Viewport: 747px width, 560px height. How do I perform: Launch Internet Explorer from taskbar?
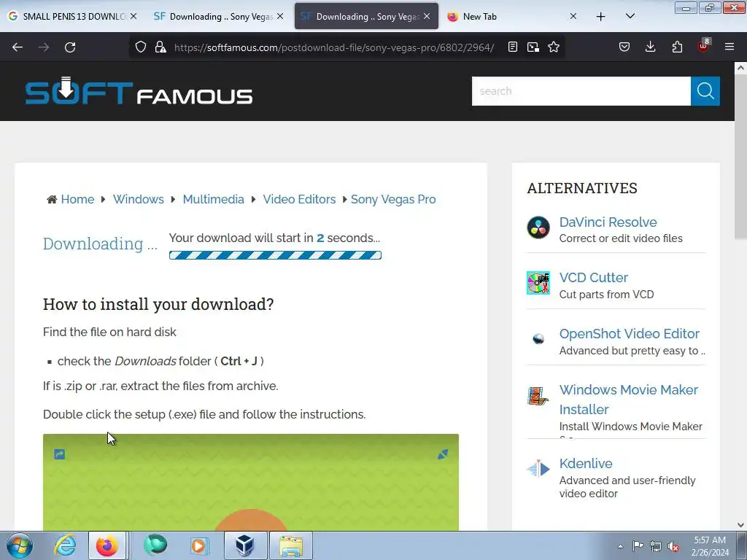point(65,545)
